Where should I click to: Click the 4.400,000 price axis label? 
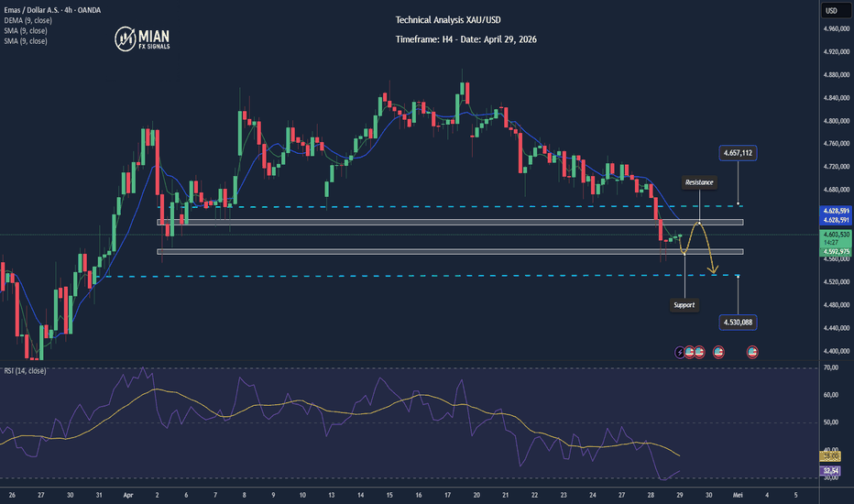(x=836, y=352)
